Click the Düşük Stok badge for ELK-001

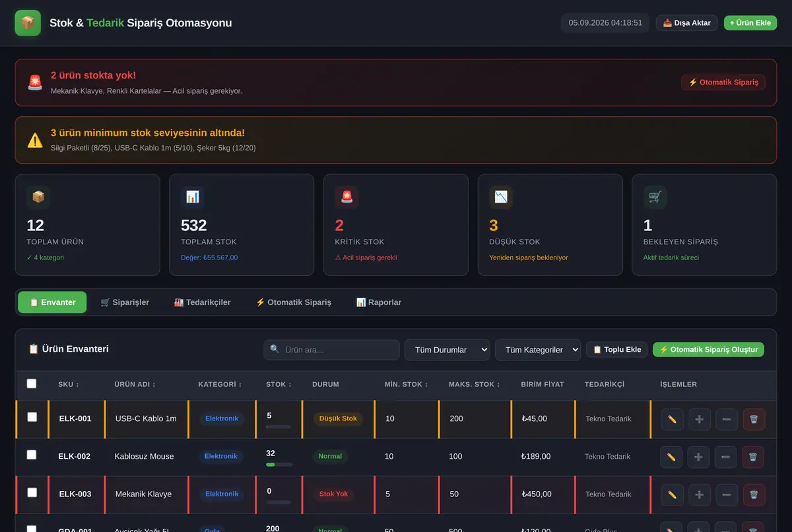[338, 418]
